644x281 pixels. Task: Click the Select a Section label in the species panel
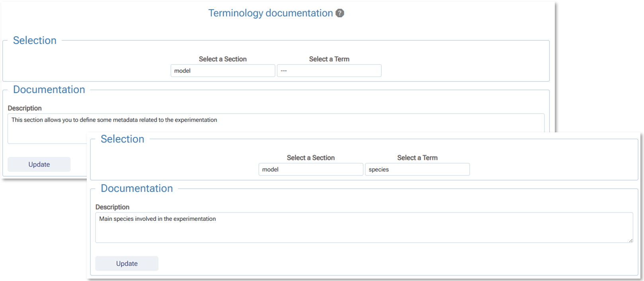[311, 158]
